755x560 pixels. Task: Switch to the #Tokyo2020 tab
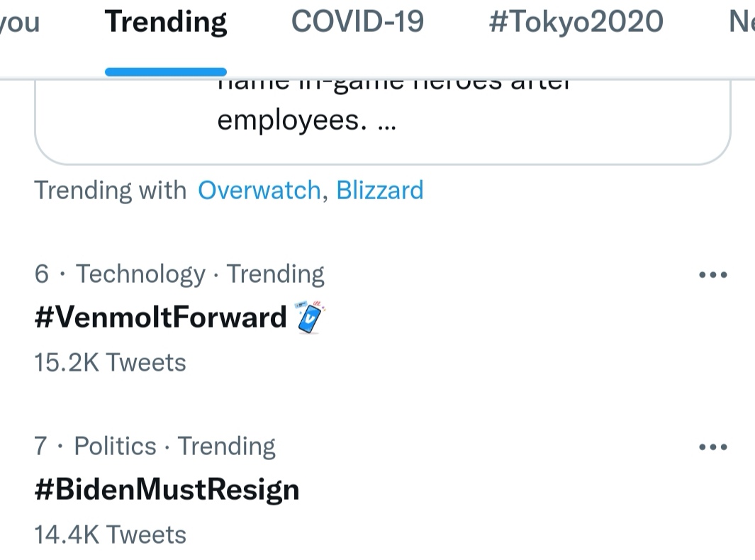click(x=576, y=22)
